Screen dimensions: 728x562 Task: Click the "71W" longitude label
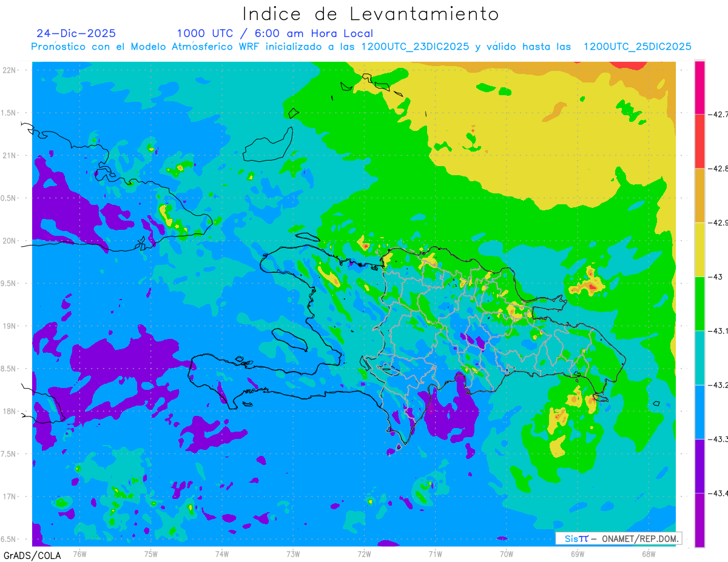(x=435, y=554)
